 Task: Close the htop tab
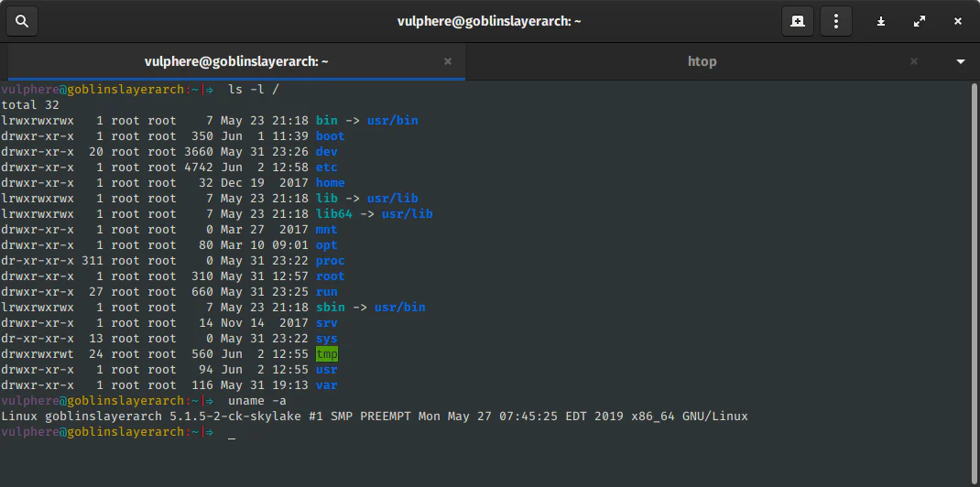914,61
